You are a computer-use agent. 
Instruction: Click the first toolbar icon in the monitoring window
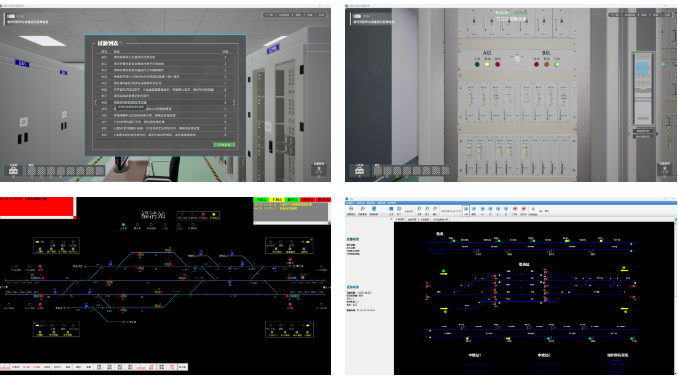point(351,210)
